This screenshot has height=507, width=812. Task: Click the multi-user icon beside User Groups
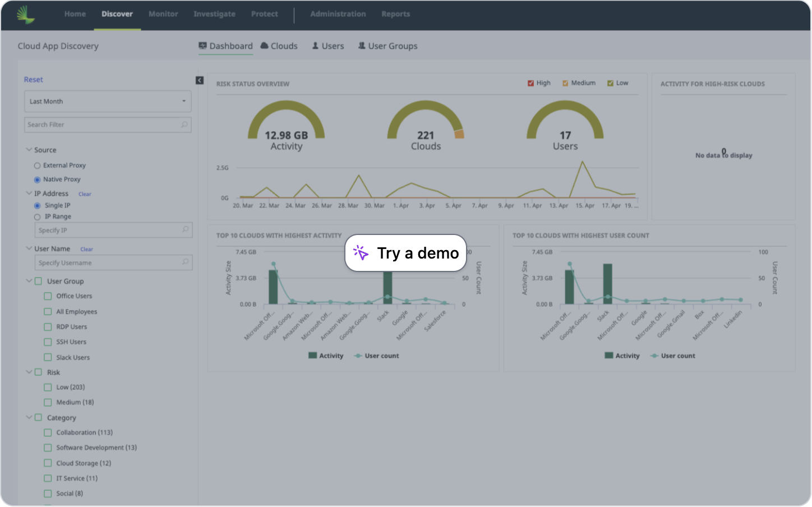pos(362,46)
